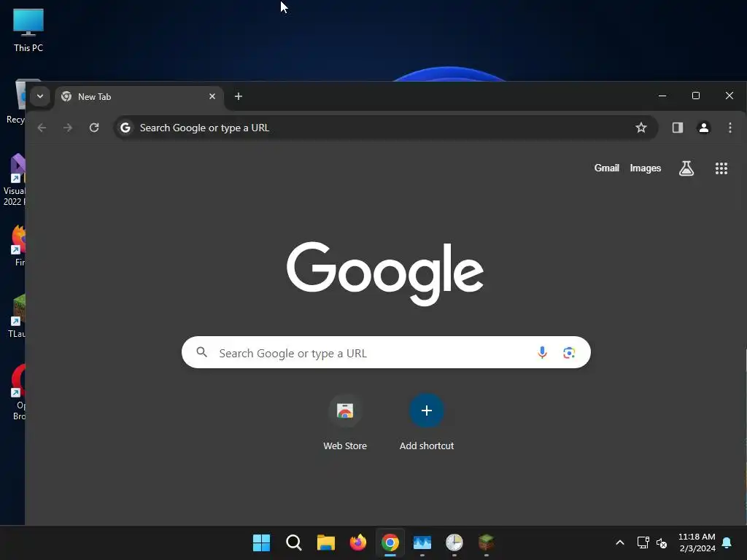Open the notifications bell
The image size is (747, 560).
point(727,542)
